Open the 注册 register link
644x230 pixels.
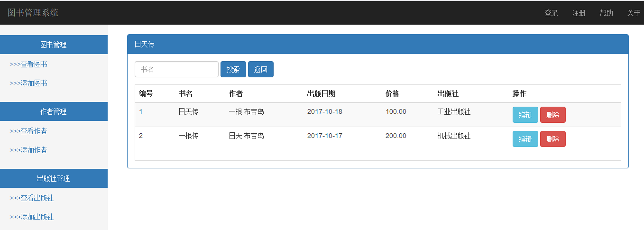tap(579, 13)
